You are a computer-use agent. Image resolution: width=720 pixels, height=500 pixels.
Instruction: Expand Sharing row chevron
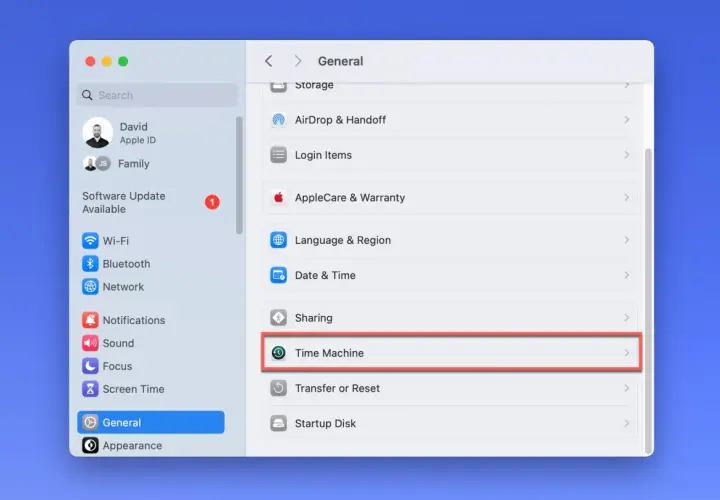626,318
